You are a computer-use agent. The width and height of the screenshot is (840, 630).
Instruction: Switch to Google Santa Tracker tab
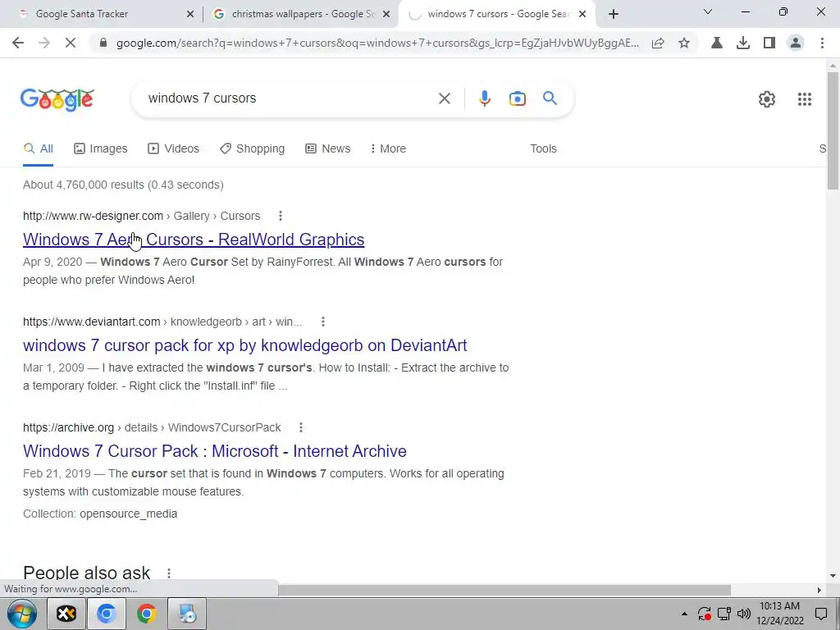coord(102,14)
